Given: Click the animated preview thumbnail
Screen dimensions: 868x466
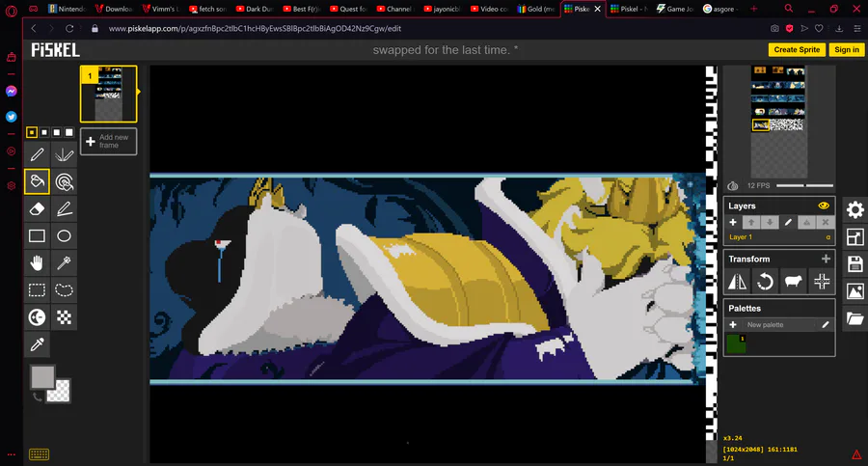Looking at the screenshot, I should [x=778, y=122].
